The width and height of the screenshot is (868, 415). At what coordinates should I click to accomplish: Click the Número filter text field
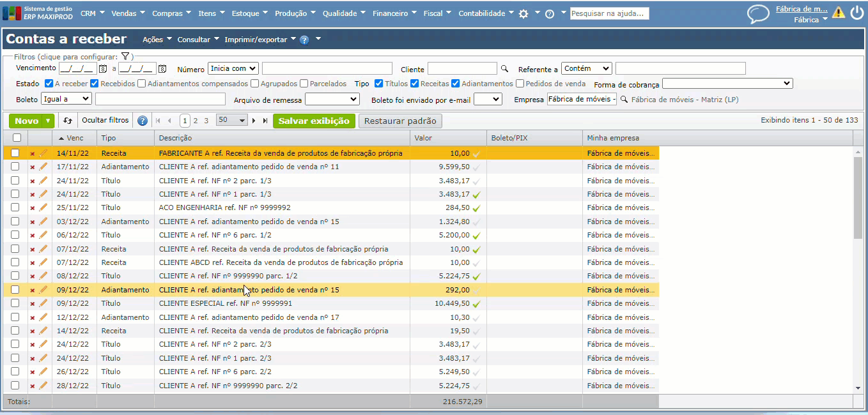point(327,68)
